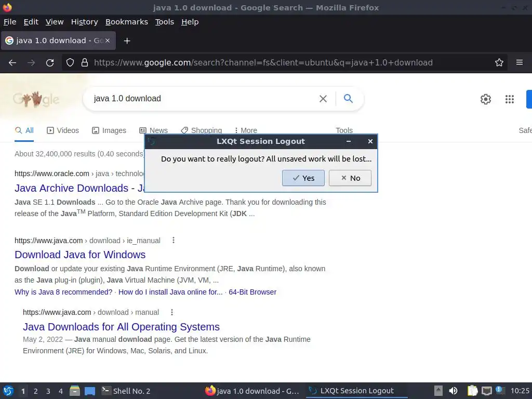Open update notification tray icon

click(500, 390)
